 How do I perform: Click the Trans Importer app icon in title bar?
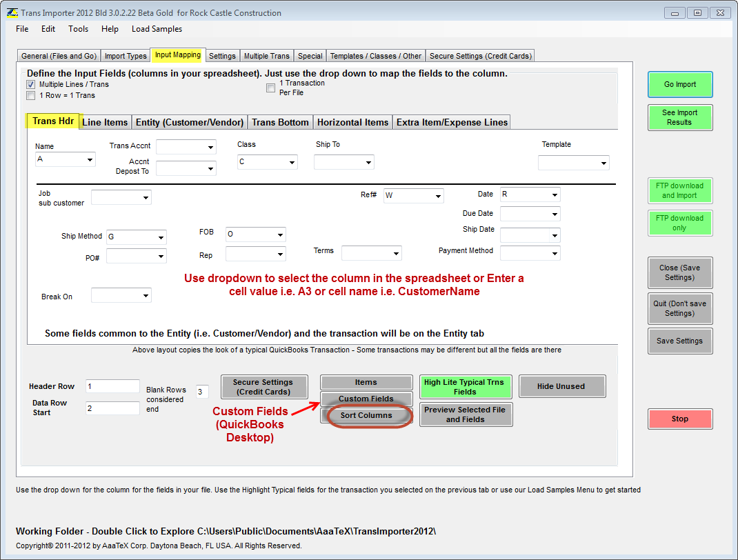point(12,12)
